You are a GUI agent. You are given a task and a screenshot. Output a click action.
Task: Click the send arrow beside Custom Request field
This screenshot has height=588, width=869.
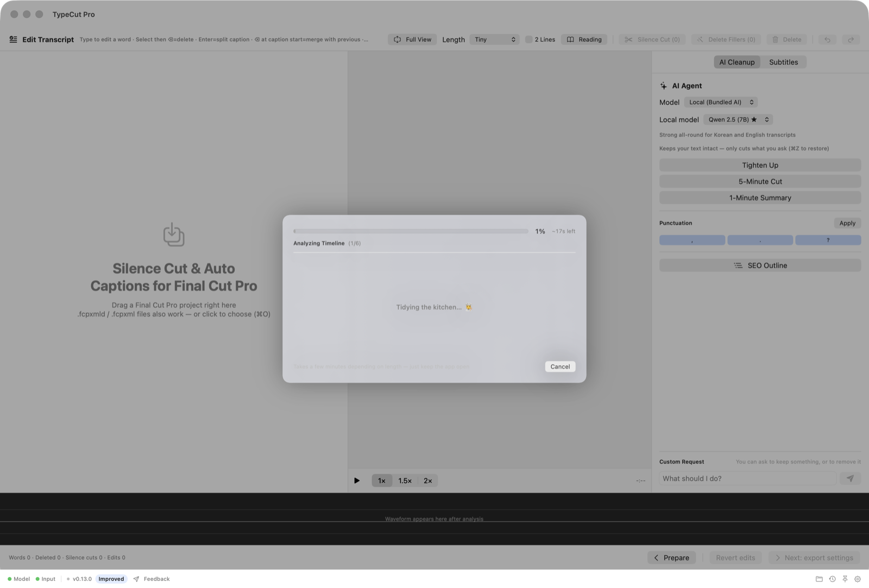point(850,478)
